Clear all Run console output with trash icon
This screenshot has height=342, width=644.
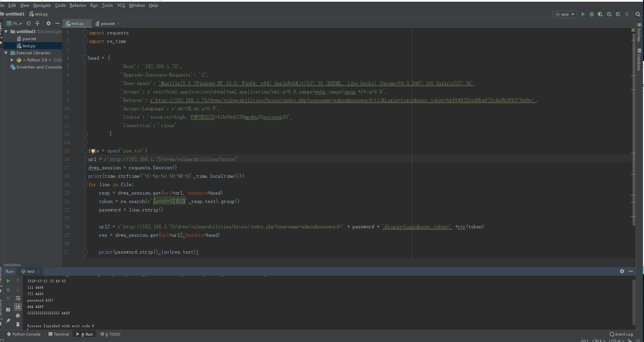tap(18, 324)
